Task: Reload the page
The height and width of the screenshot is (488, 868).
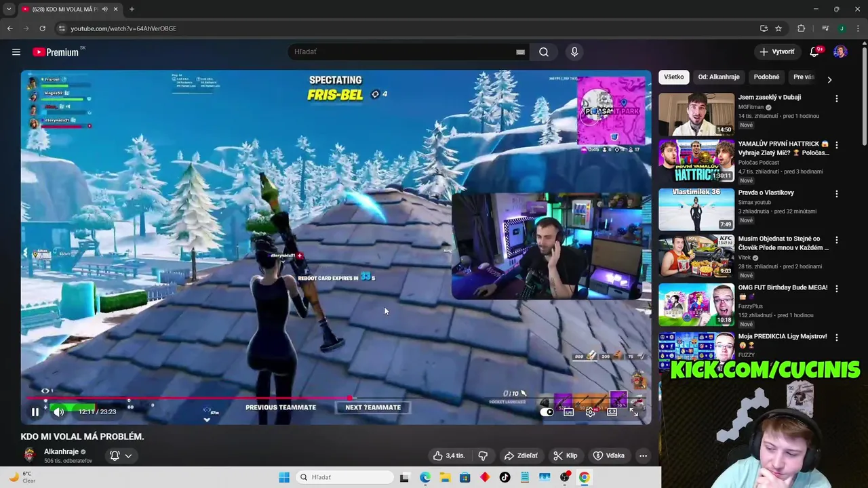Action: click(42, 28)
